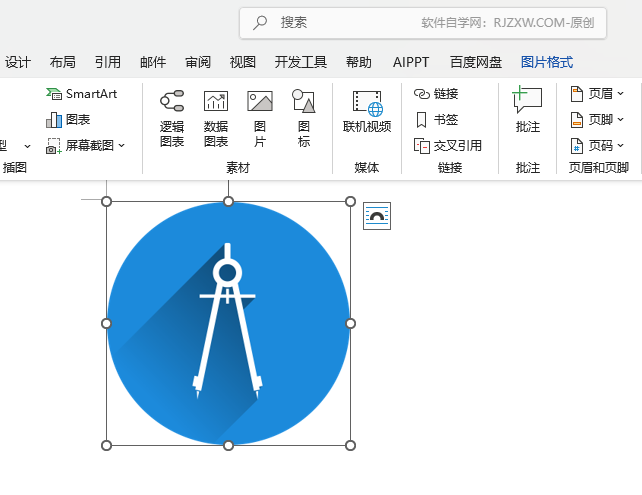Expand the 页脚 dropdown arrow
This screenshot has height=495, width=642.
point(620,120)
